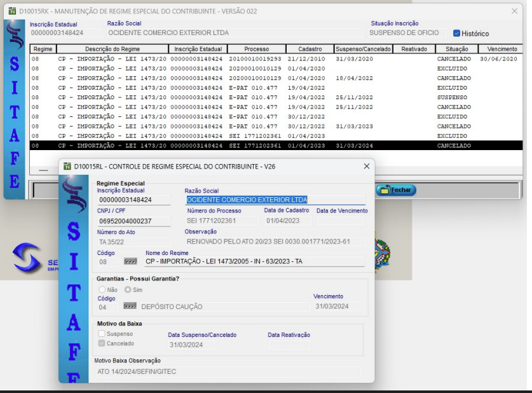Screen dimensions: 532x393
Task: Click app icon in D10015RL dialog title bar
Action: pyautogui.click(x=67, y=166)
